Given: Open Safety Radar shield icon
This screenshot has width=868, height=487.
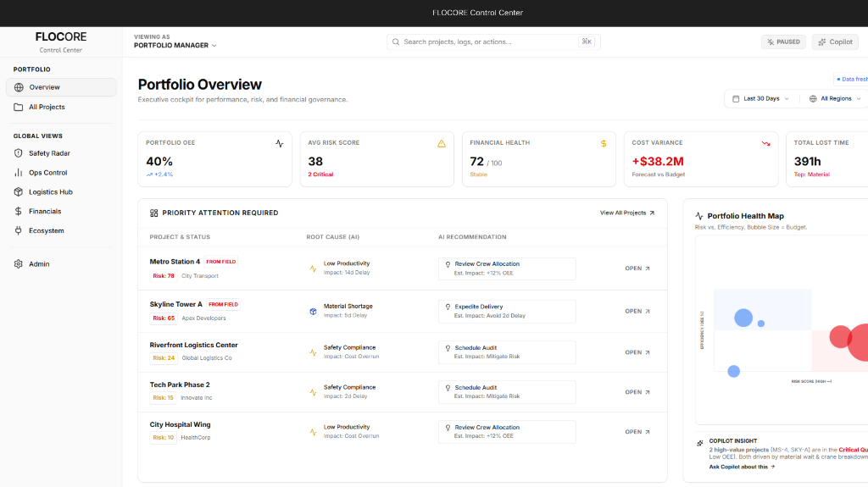Looking at the screenshot, I should [19, 153].
